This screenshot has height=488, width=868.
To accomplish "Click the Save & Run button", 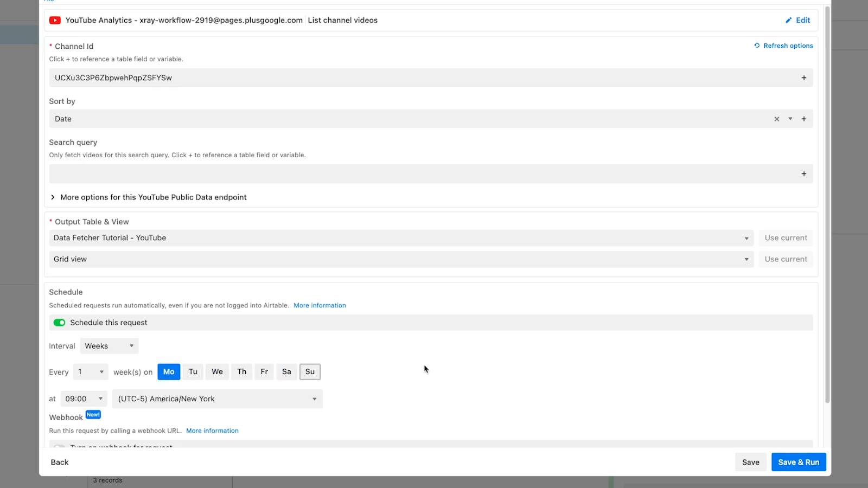I will (x=799, y=463).
